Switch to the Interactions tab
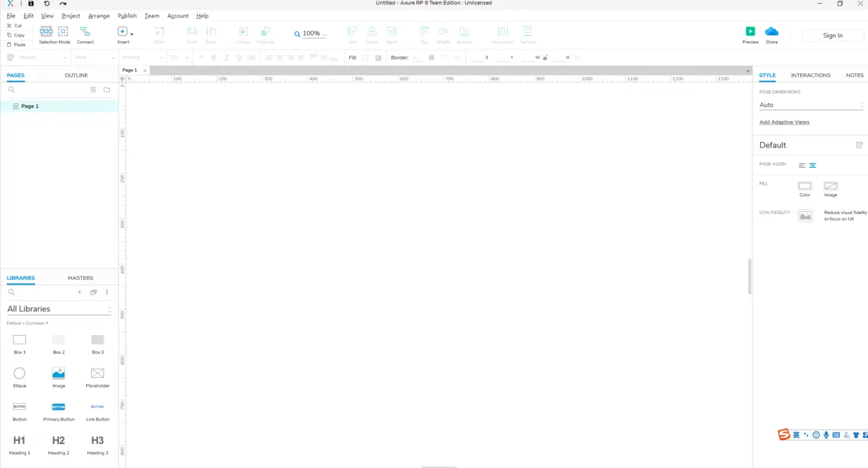This screenshot has height=468, width=868. pos(811,75)
